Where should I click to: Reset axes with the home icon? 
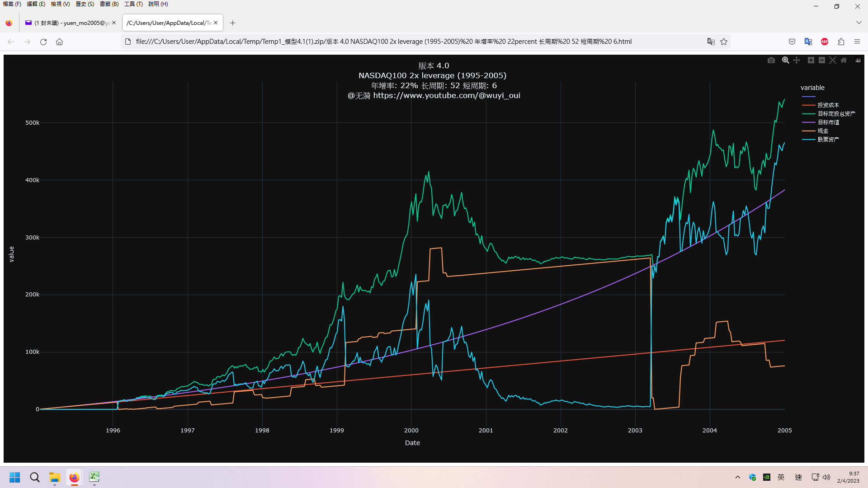click(844, 60)
